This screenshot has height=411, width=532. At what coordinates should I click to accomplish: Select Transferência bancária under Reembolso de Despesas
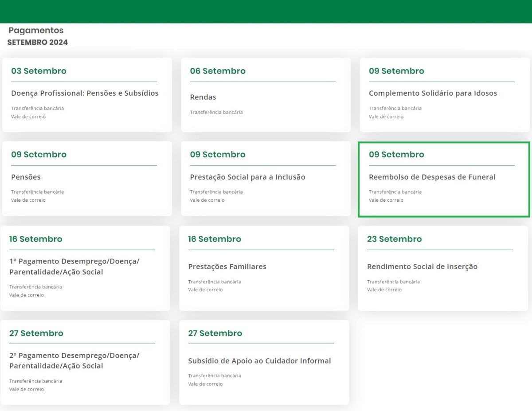coord(395,192)
